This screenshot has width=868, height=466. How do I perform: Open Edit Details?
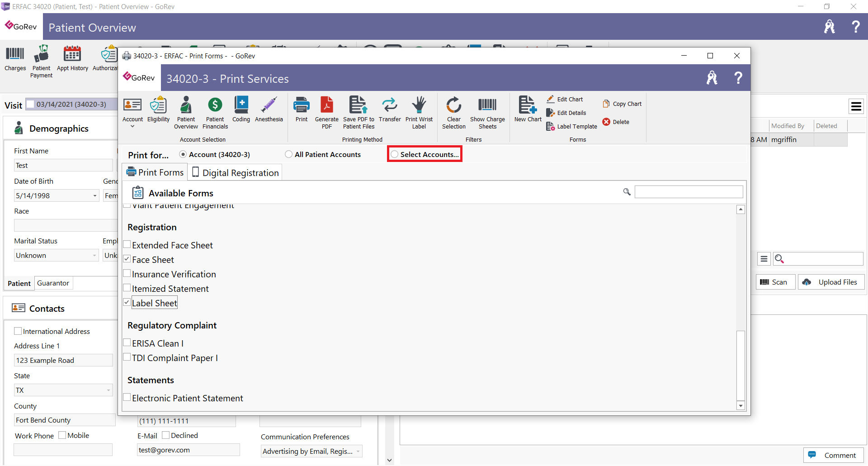566,113
